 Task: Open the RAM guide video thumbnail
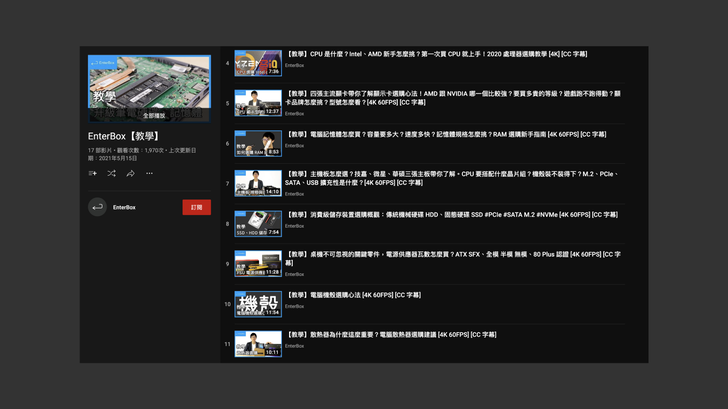pos(258,143)
